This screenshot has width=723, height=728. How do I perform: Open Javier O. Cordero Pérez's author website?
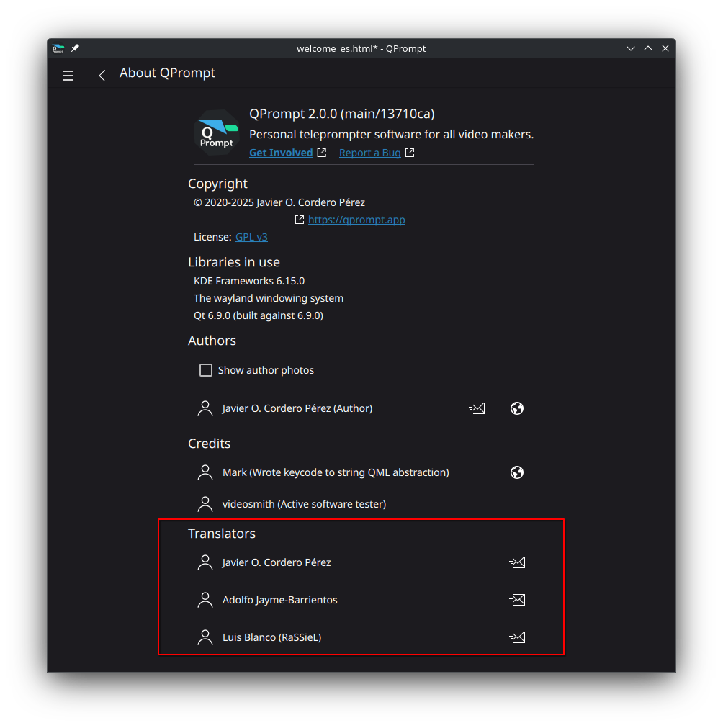pos(517,408)
